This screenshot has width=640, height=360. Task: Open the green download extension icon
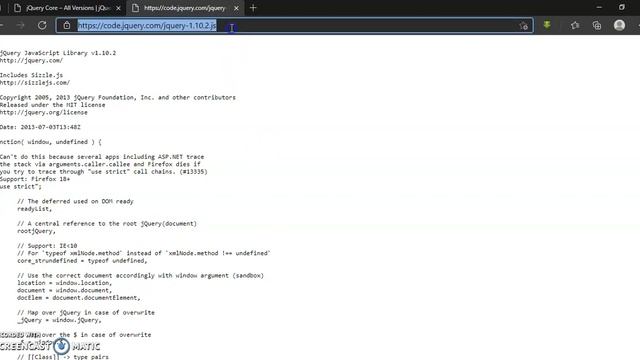[x=547, y=25]
